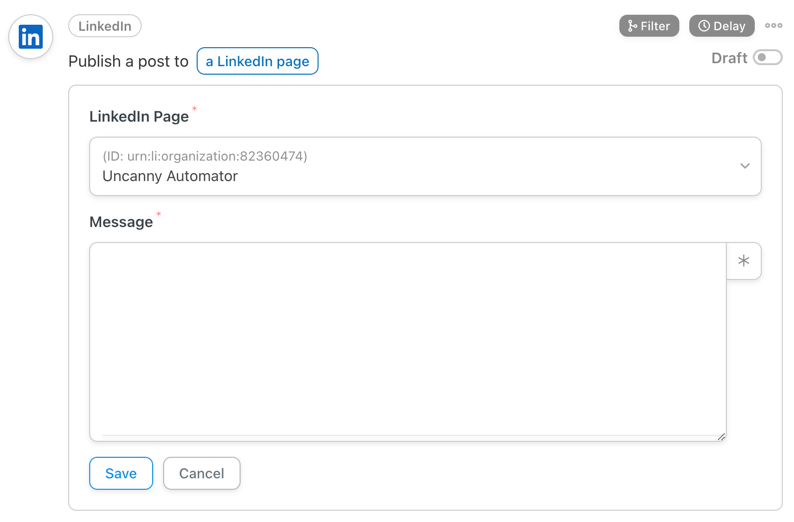This screenshot has width=794, height=522.
Task: Grab the message box resize handle
Action: pos(721,436)
